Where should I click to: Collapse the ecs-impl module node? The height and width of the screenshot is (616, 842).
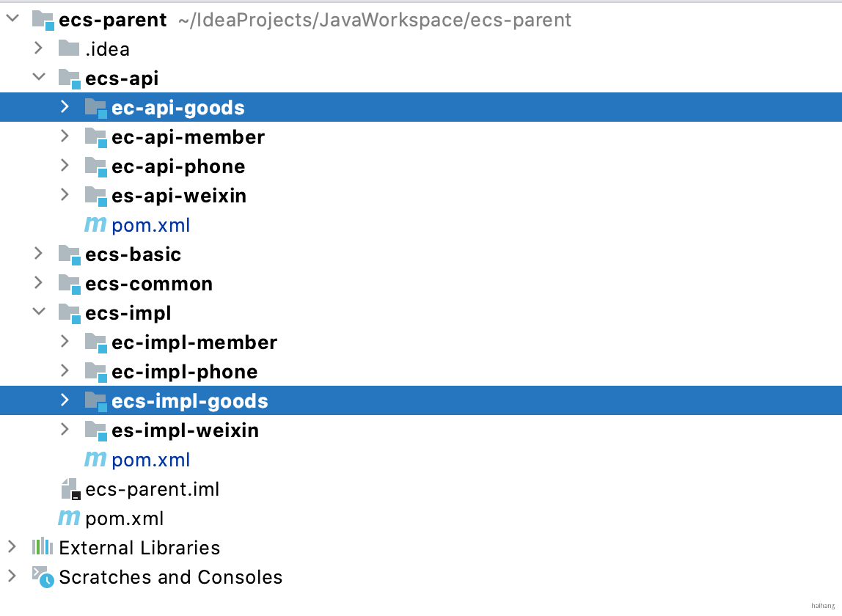pos(39,313)
